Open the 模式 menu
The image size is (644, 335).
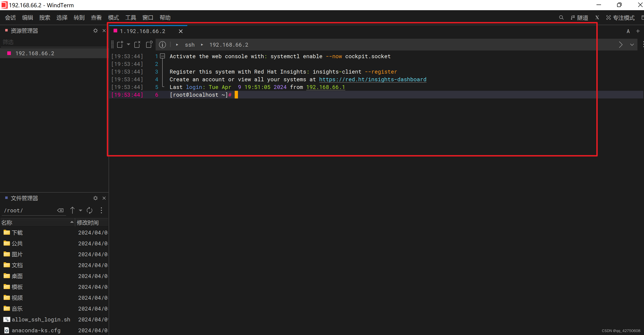[x=114, y=17]
